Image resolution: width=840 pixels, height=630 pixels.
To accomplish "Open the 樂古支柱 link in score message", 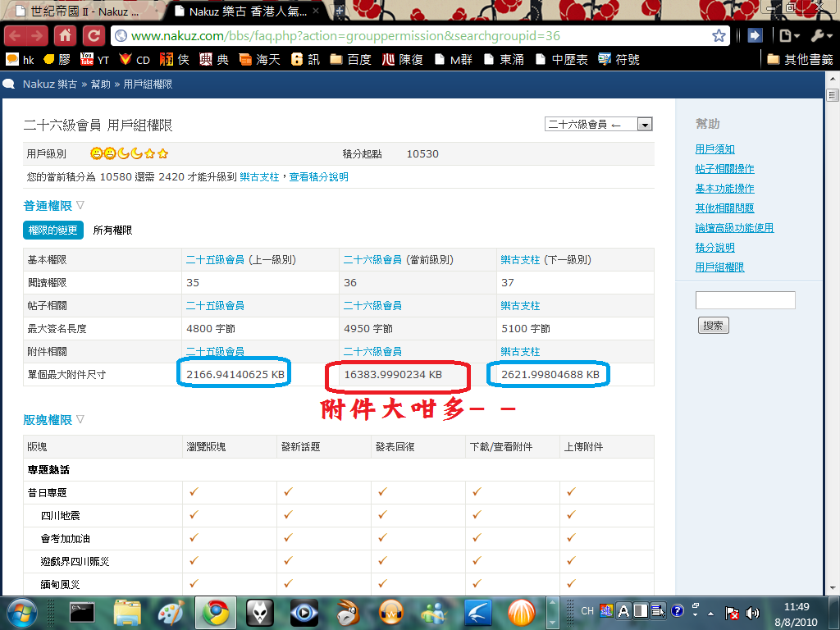I will [x=259, y=177].
